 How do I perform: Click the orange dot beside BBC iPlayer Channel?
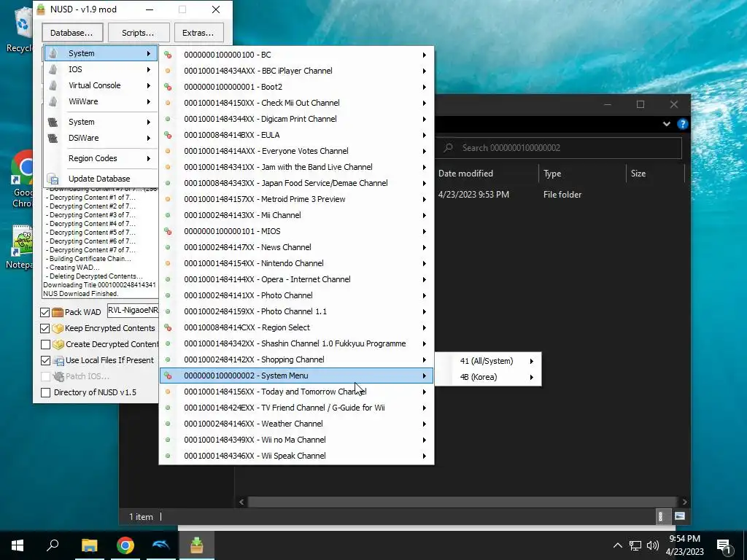click(x=168, y=71)
